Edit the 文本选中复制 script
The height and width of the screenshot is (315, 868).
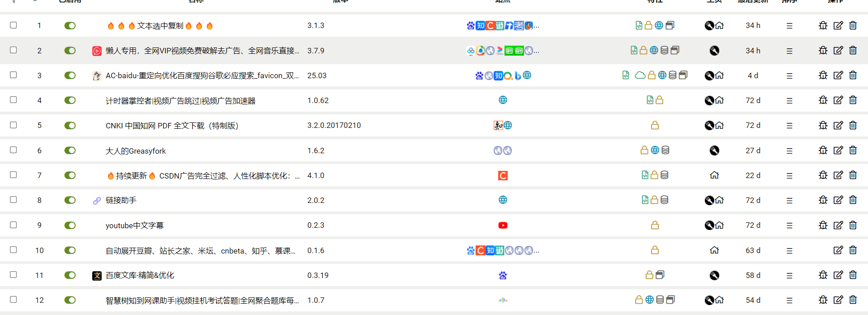[838, 25]
